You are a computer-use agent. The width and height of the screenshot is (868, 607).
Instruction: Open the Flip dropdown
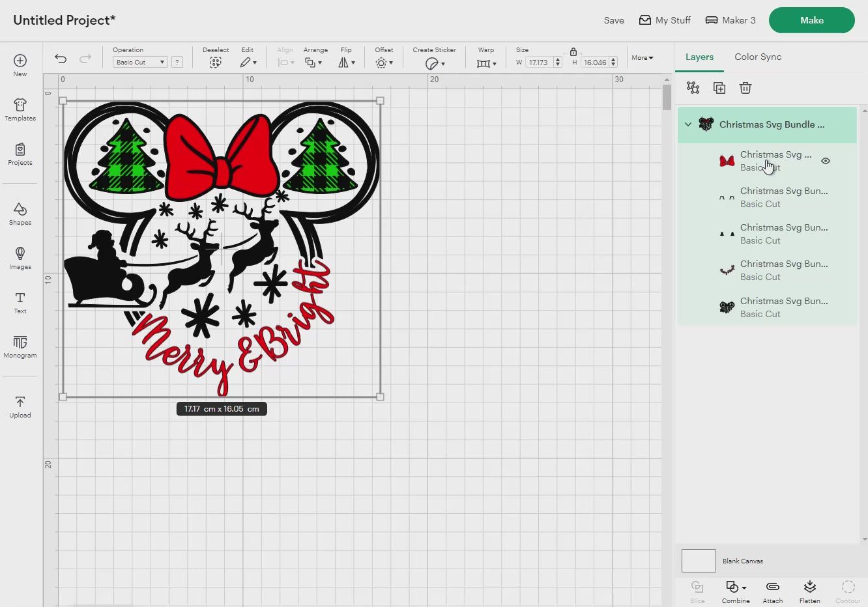(347, 63)
